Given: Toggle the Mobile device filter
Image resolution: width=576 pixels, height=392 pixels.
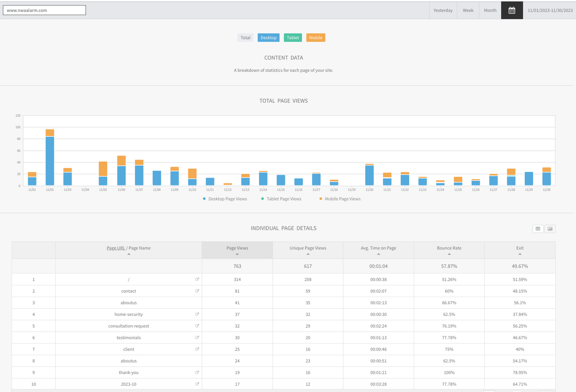Looking at the screenshot, I should [x=315, y=38].
